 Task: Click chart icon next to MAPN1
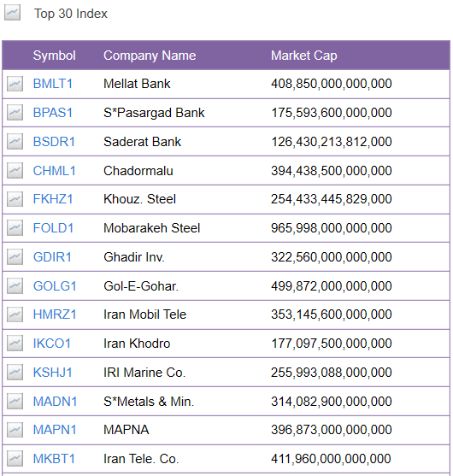pos(15,430)
